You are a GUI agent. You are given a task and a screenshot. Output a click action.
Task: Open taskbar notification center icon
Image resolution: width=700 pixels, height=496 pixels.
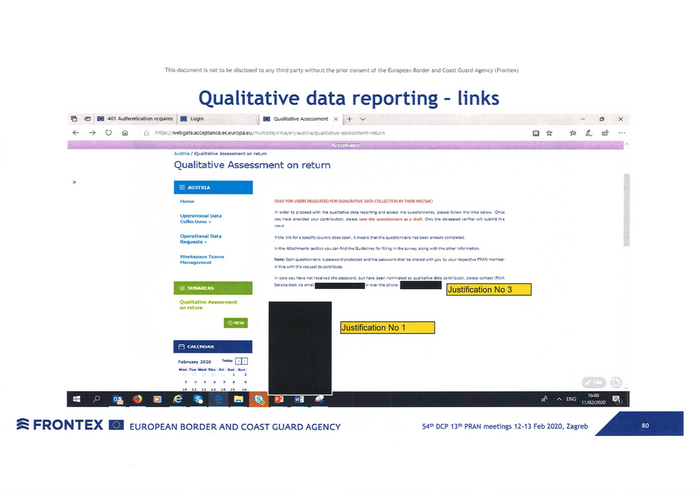tap(617, 399)
